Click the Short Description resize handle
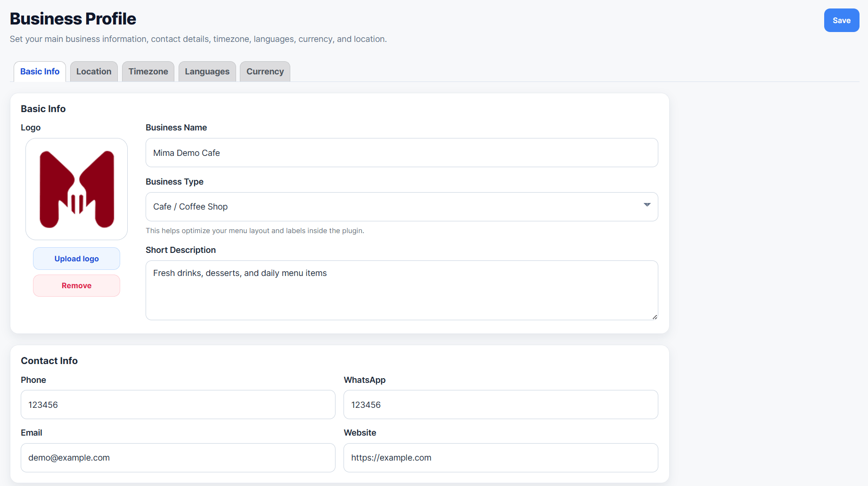This screenshot has width=868, height=486. tap(655, 317)
